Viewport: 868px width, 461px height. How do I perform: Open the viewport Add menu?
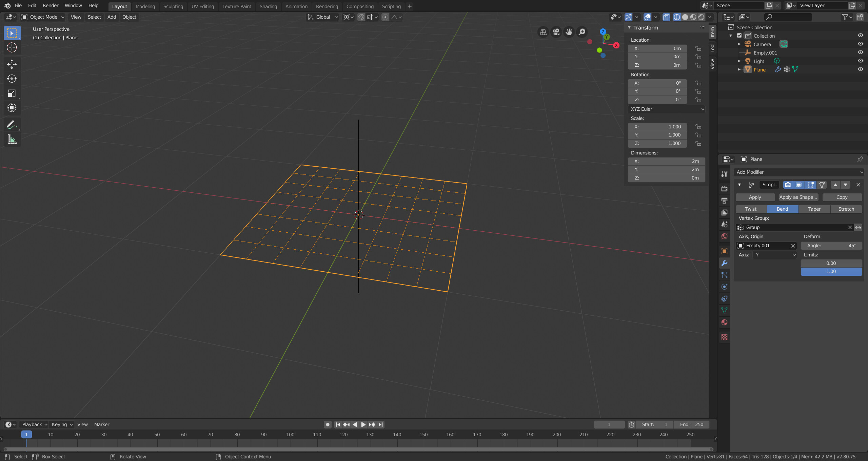pos(112,17)
